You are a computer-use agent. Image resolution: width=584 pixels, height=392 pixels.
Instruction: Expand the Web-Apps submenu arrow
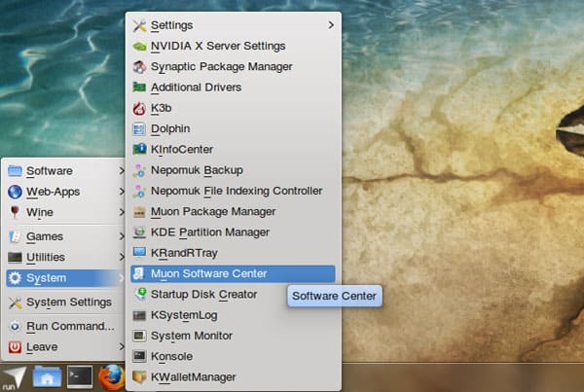[x=122, y=192]
